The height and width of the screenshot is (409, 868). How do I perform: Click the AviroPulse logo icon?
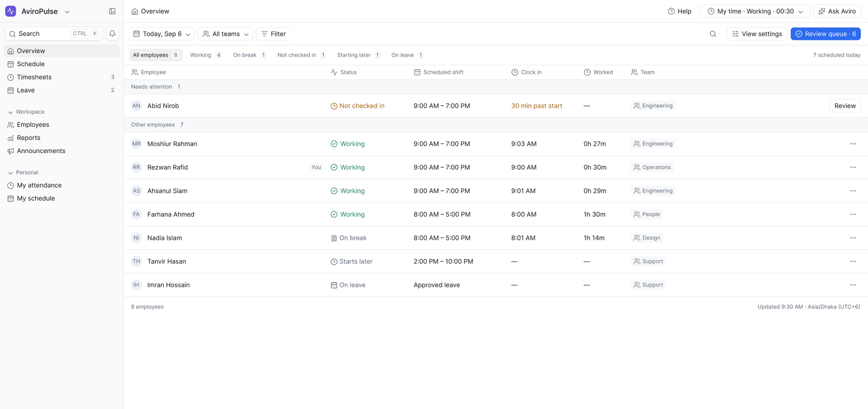tap(11, 11)
